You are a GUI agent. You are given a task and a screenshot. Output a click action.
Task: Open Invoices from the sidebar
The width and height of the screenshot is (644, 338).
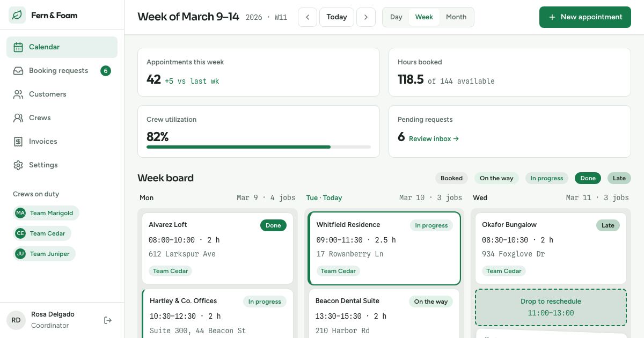[62, 142]
